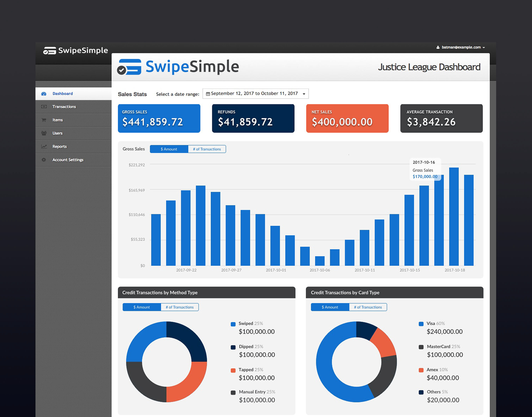Click the Average Transaction stat card
This screenshot has width=532, height=417.
(x=441, y=118)
